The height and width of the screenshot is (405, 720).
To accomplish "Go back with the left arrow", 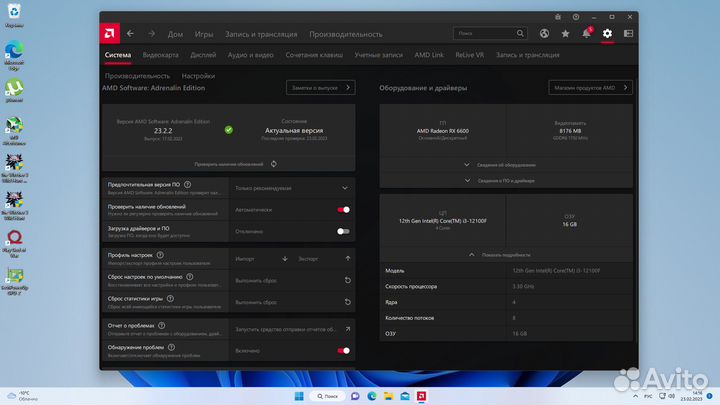I will point(130,34).
